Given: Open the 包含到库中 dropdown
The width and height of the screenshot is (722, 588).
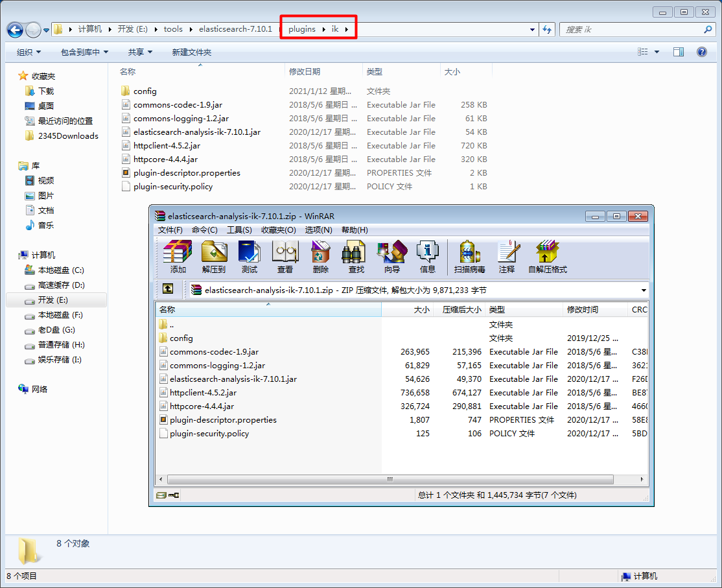Looking at the screenshot, I should click(x=85, y=52).
